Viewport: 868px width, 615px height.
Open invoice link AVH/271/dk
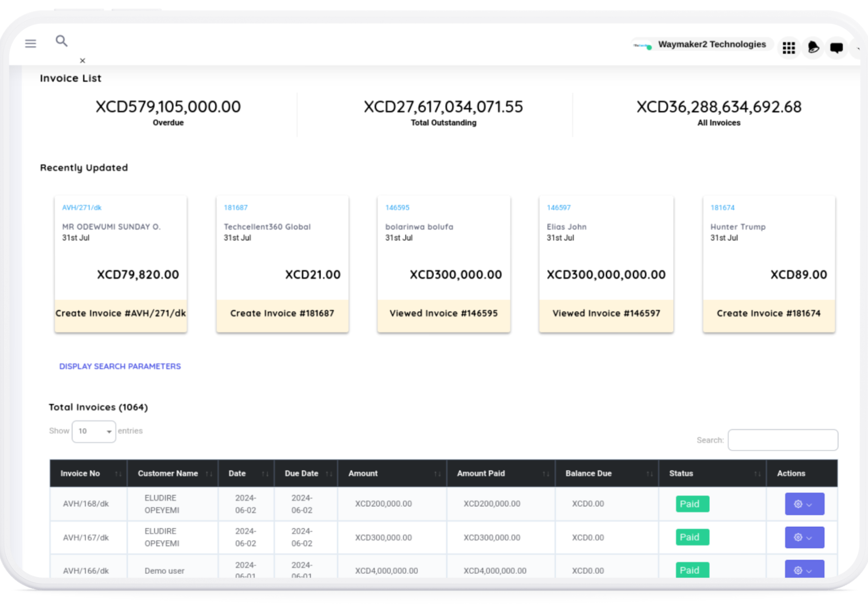(82, 208)
